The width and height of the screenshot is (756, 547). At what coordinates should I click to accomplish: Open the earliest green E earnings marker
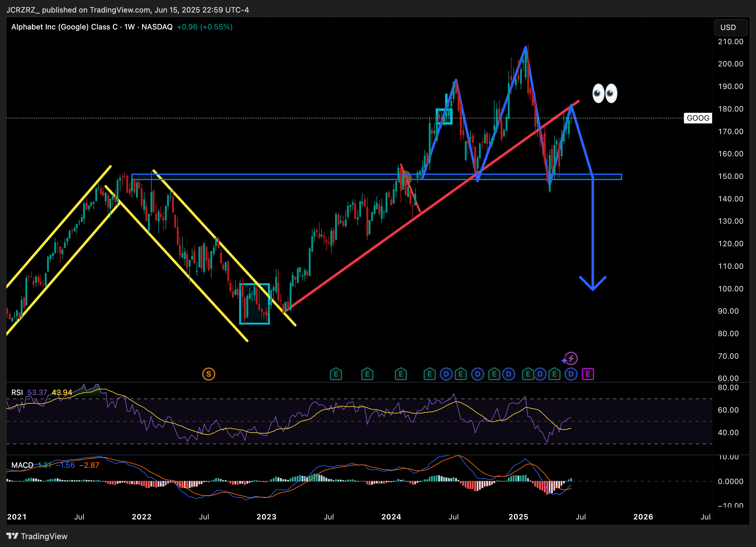tap(336, 374)
